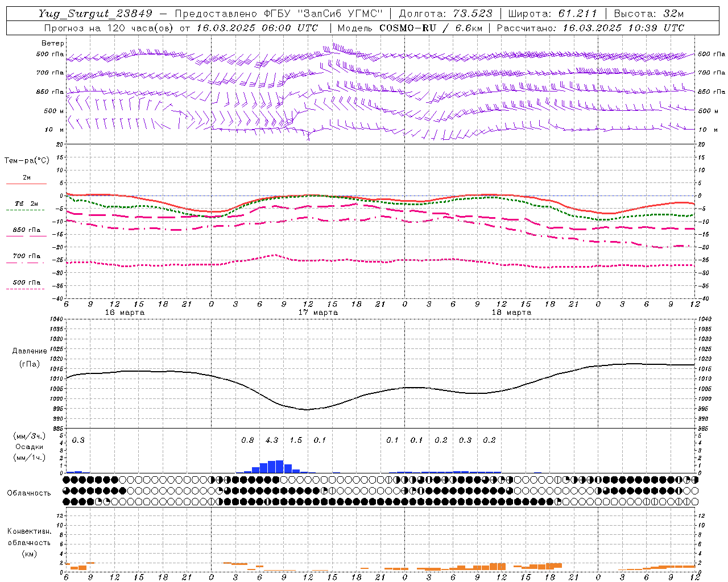Image resolution: width=728 pixels, height=582 pixels.
Task: Click the Широта: 61.211 value
Action: [x=553, y=14]
